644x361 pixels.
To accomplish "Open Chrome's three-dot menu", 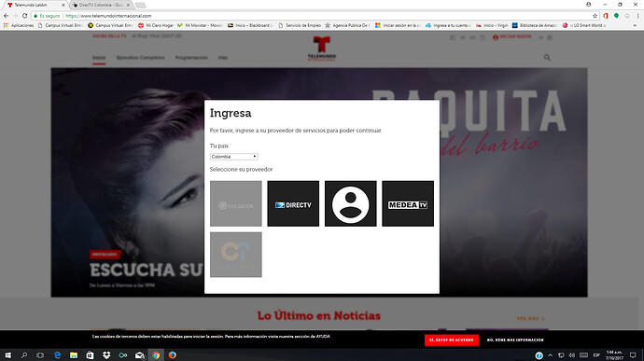I will click(637, 16).
